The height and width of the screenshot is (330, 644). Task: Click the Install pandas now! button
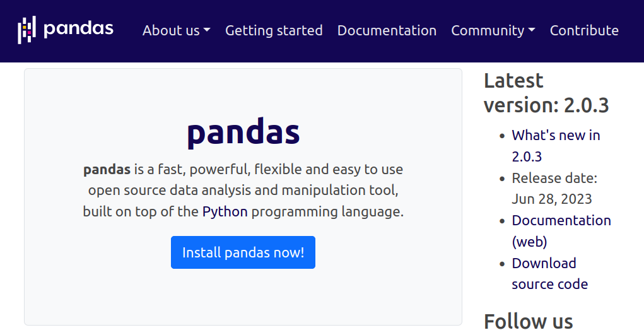243,252
